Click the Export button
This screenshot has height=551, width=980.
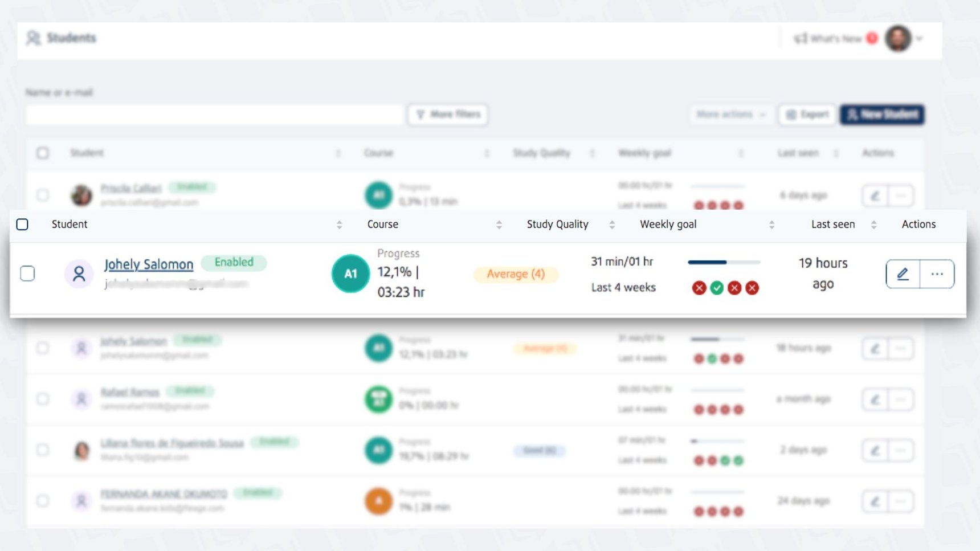(x=807, y=115)
